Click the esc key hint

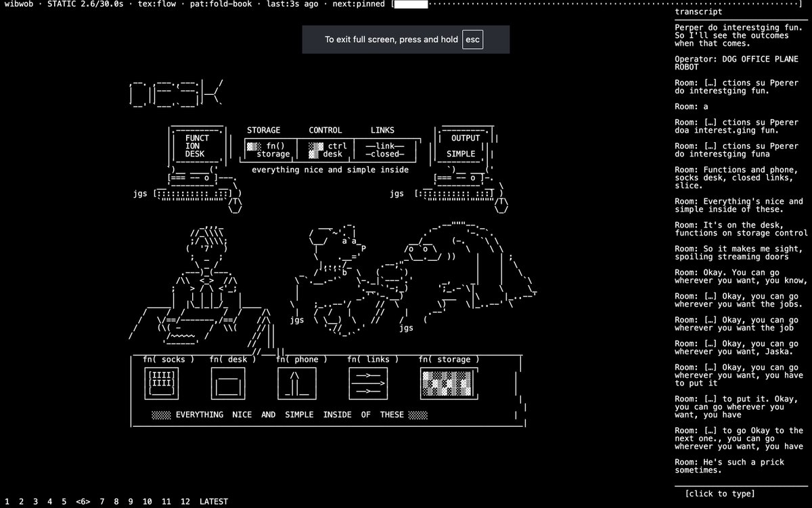pos(472,39)
